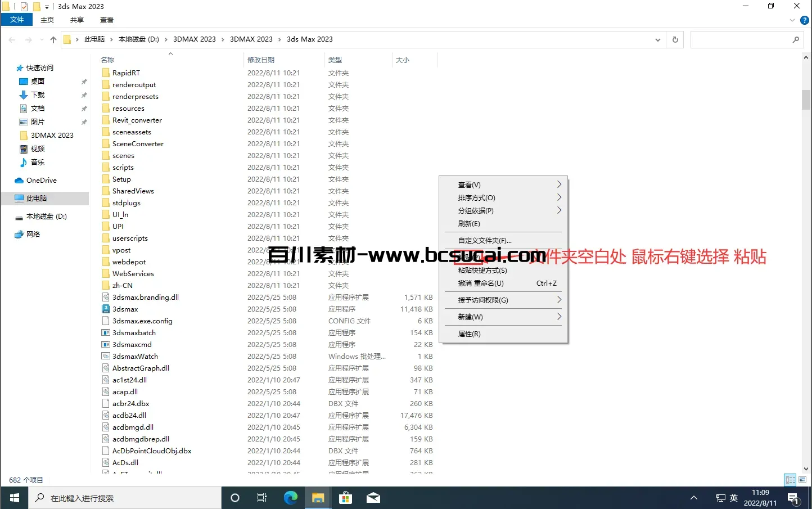The width and height of the screenshot is (812, 509).
Task: Expand the 分组依据(P) submenu arrow
Action: (x=559, y=210)
